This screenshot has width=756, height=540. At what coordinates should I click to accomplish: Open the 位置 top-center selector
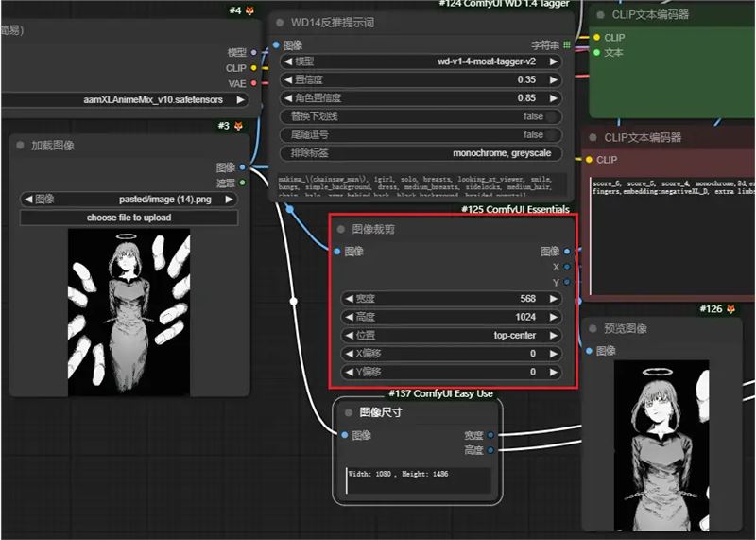(452, 335)
